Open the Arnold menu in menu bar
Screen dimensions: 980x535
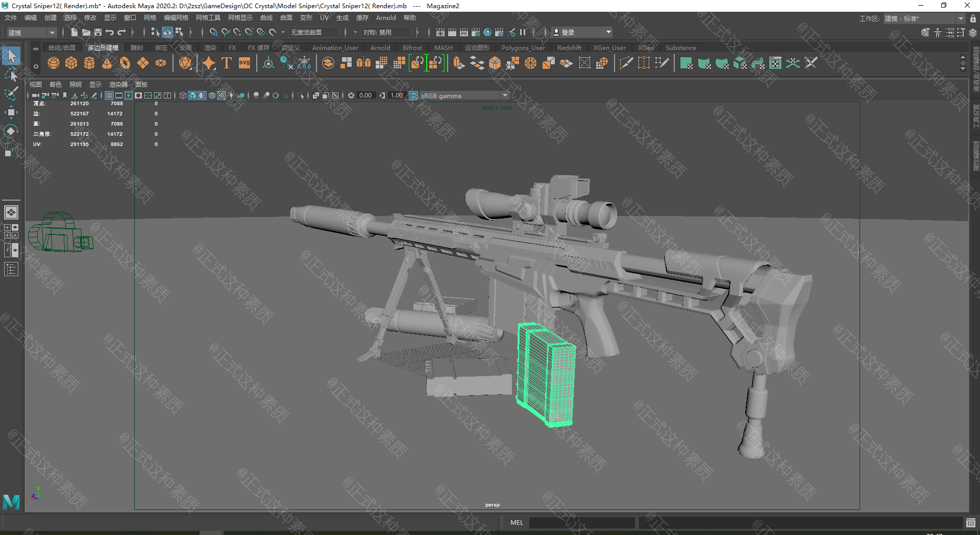tap(385, 18)
